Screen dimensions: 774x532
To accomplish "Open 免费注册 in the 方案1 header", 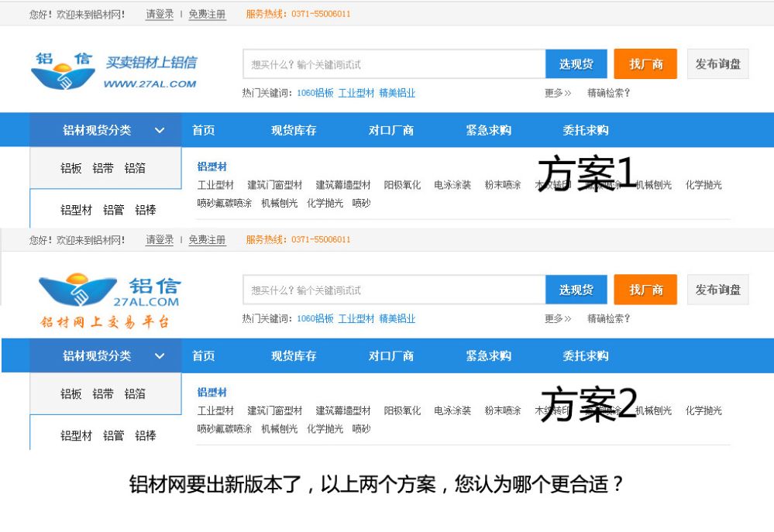I will pos(208,14).
